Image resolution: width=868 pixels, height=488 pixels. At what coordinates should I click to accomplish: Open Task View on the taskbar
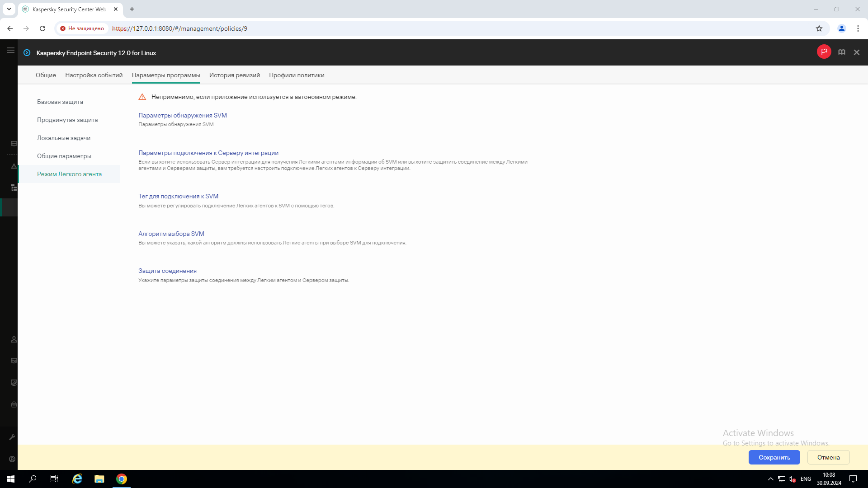click(54, 479)
